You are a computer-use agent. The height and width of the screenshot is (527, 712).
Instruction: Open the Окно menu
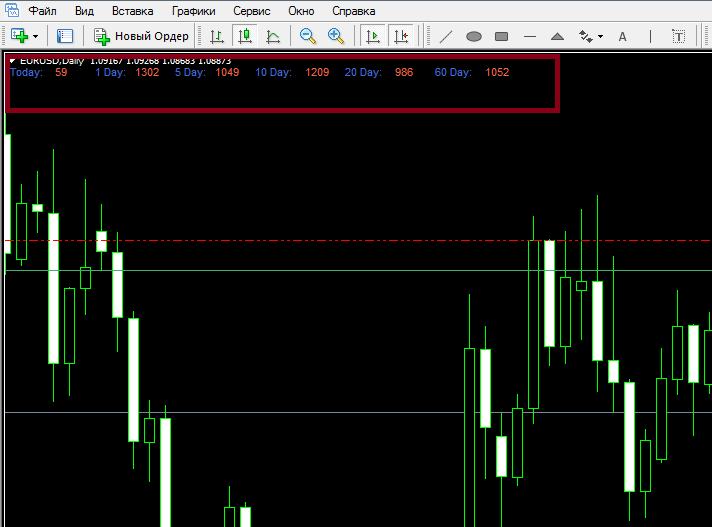click(301, 11)
